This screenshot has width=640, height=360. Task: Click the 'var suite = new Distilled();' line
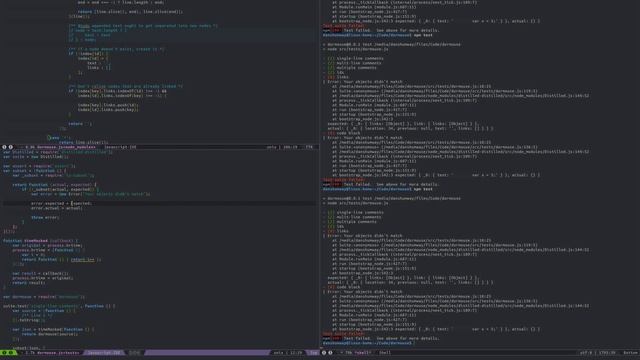(x=36, y=156)
